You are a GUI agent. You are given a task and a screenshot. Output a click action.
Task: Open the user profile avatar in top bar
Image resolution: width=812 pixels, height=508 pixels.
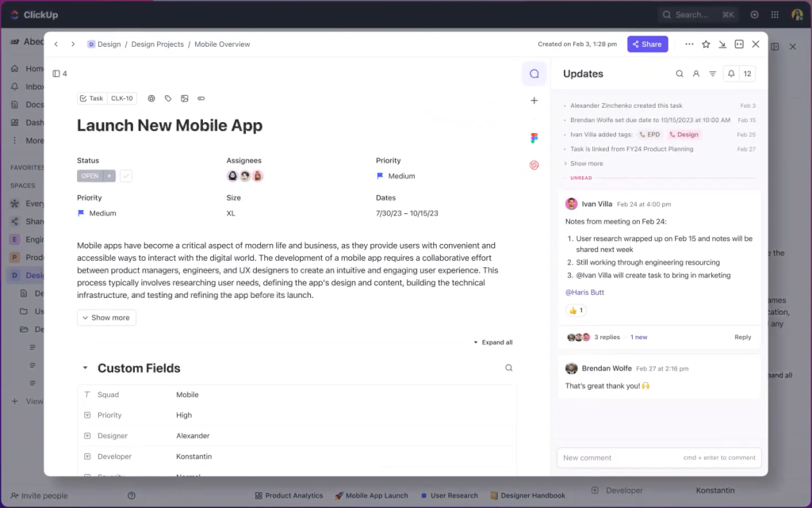(797, 14)
